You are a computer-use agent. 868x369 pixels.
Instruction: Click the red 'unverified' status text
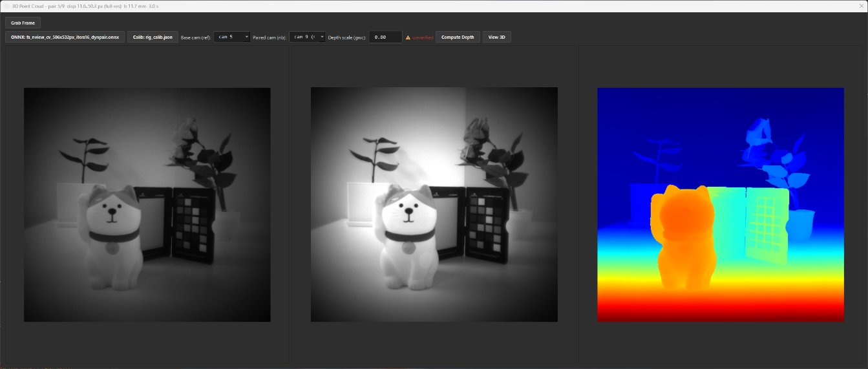(x=423, y=37)
